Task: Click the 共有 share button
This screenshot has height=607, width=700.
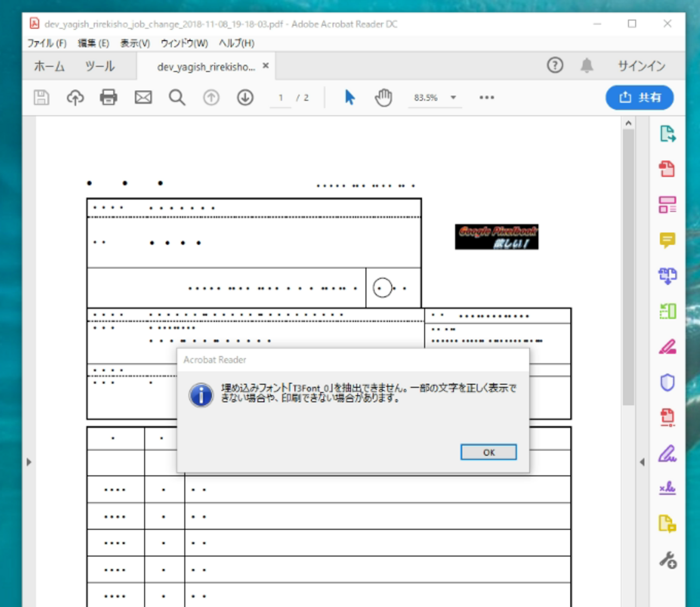Action: click(x=639, y=97)
